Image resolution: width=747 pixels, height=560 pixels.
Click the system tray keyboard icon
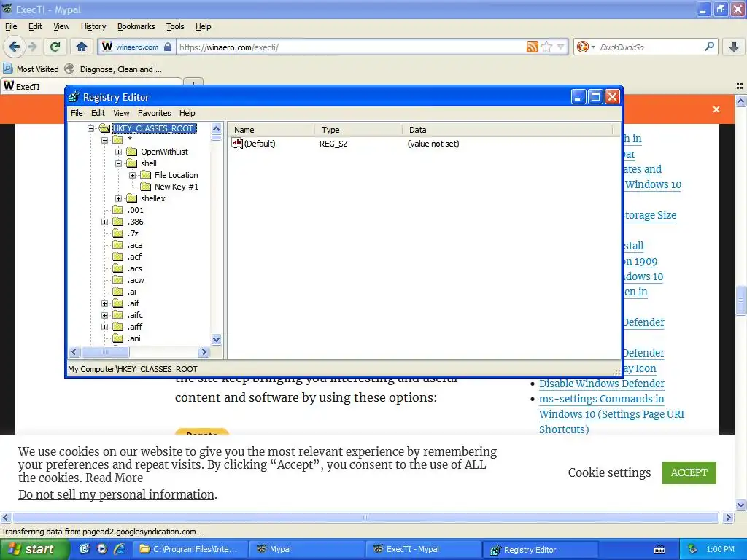point(659,550)
